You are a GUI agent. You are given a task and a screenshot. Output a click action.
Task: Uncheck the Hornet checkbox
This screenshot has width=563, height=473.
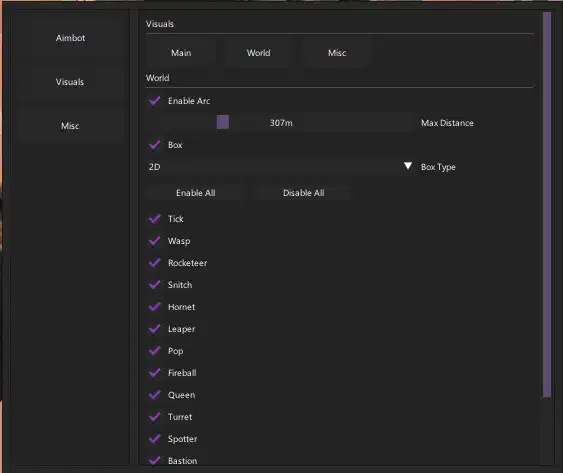(155, 307)
